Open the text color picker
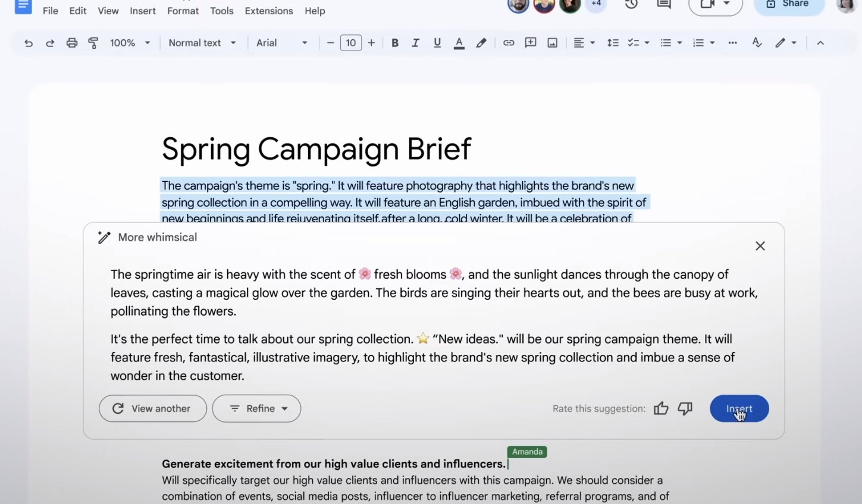The width and height of the screenshot is (862, 504). click(459, 43)
